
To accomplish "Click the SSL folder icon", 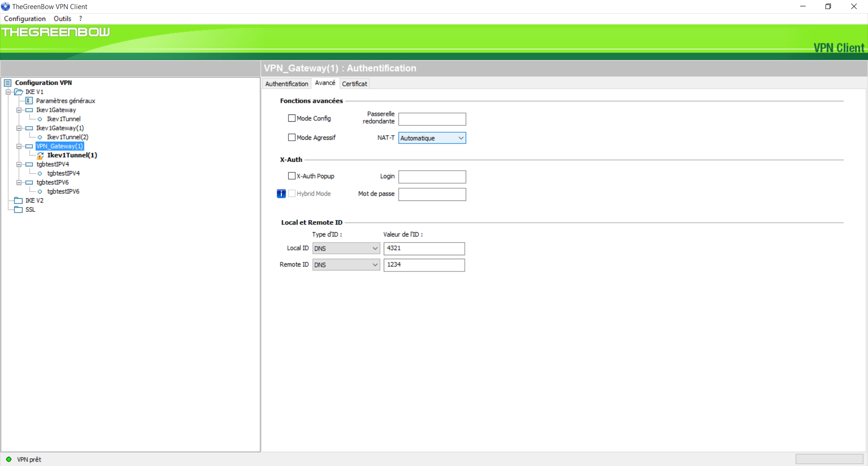I will (19, 209).
